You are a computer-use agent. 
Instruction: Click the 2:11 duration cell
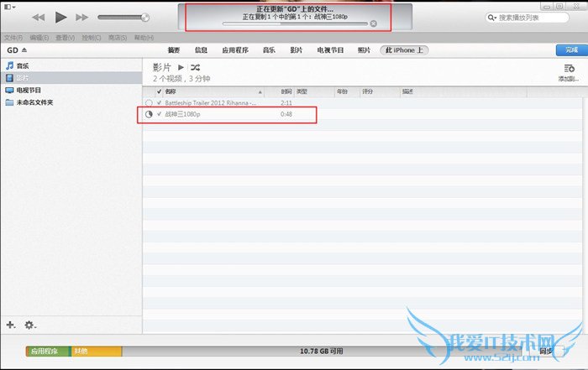click(286, 103)
